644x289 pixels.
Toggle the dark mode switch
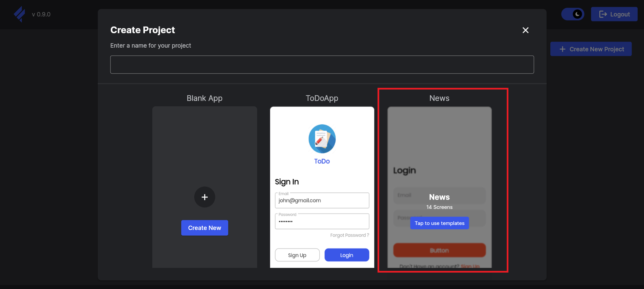(x=573, y=14)
